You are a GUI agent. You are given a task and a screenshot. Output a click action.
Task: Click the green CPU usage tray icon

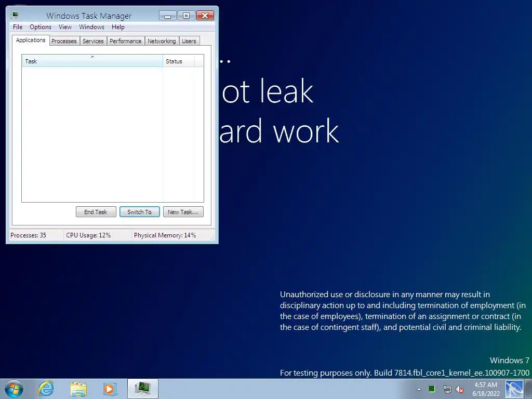tap(432, 389)
